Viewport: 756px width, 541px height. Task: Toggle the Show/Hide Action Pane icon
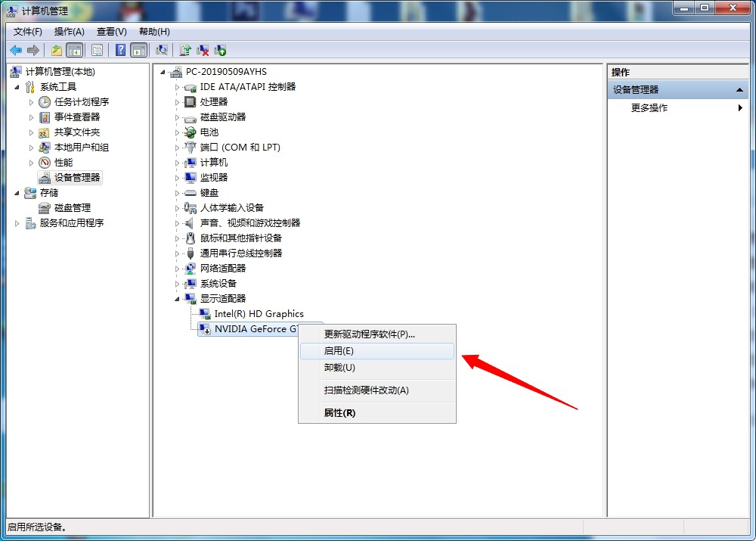(139, 50)
